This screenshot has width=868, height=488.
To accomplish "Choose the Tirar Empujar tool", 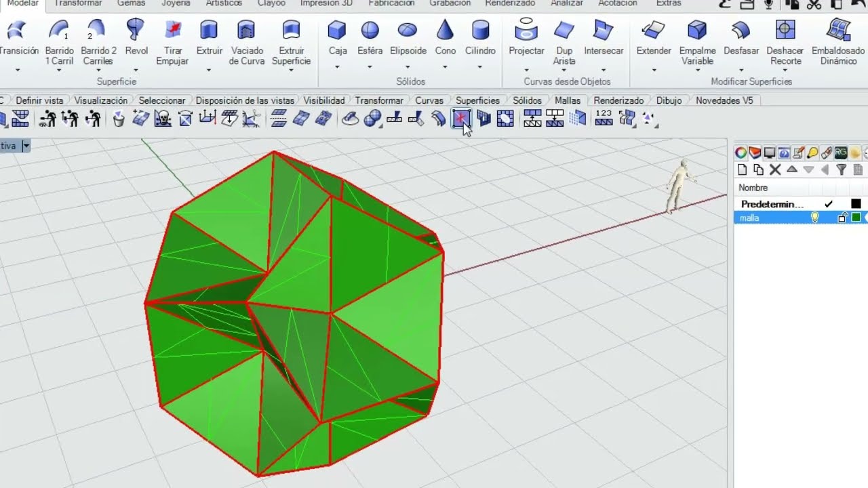I will point(172,41).
